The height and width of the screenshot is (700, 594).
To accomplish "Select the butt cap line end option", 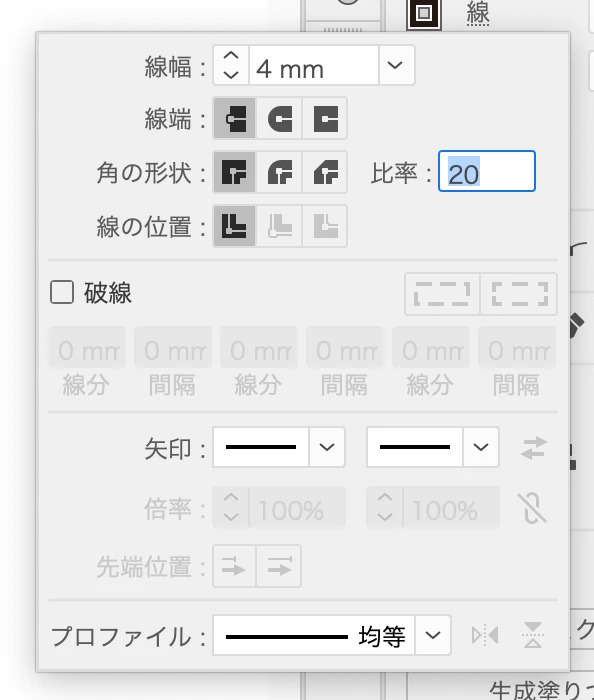I will [235, 118].
